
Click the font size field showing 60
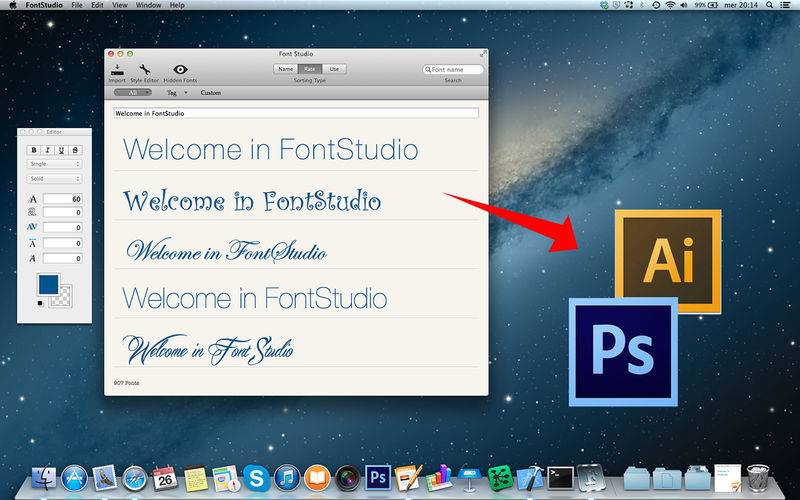(x=62, y=199)
